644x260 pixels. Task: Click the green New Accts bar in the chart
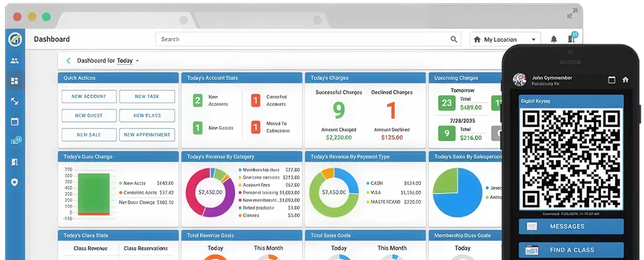click(93, 192)
